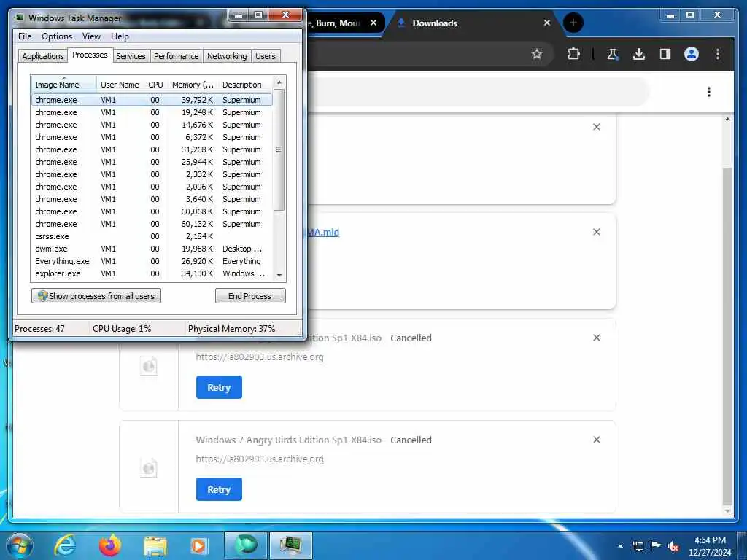Image resolution: width=747 pixels, height=560 pixels.
Task: Click the process list scrollbar thumb
Action: click(279, 150)
